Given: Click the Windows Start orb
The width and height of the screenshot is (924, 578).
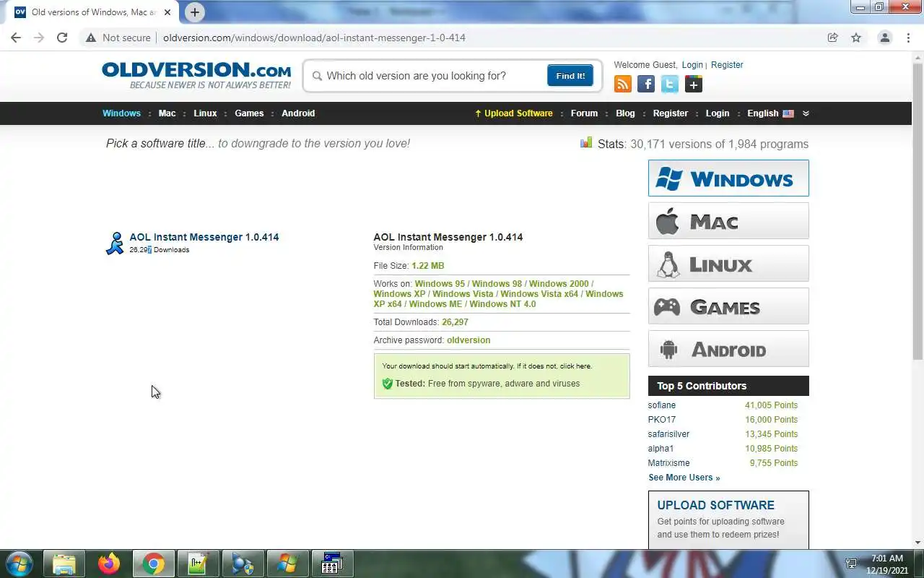Looking at the screenshot, I should pos(19,564).
